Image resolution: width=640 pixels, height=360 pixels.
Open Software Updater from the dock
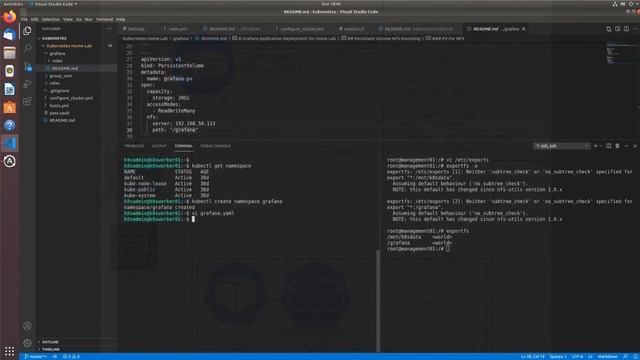click(9, 161)
